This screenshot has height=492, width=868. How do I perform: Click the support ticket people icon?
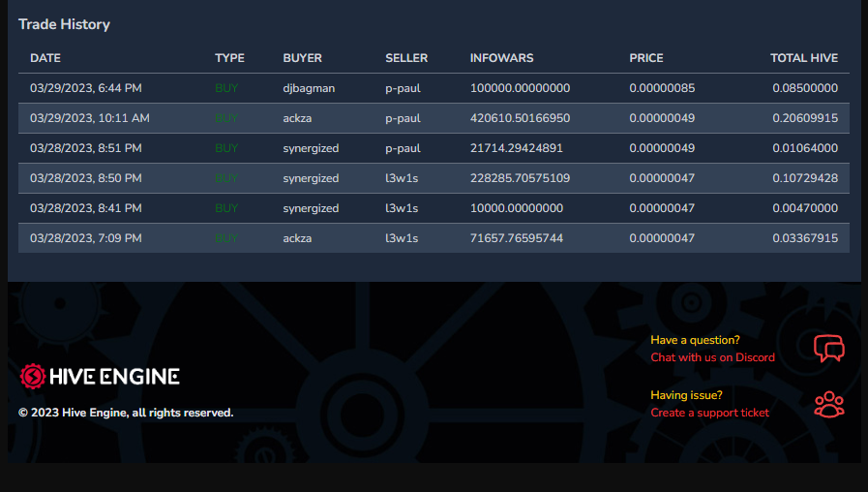pos(828,405)
